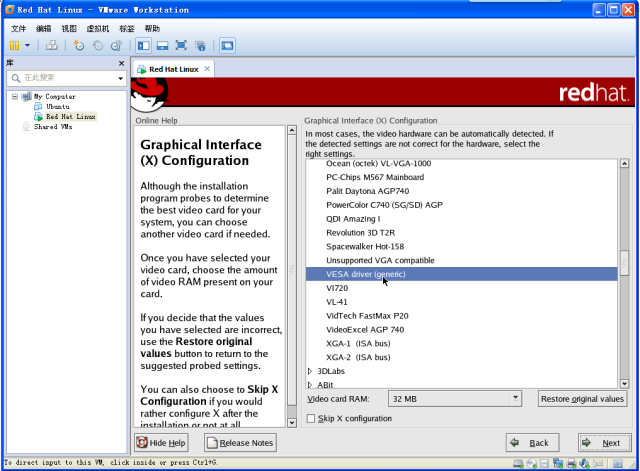Image resolution: width=640 pixels, height=471 pixels.
Task: Click the network adapter status icon
Action: point(558,463)
